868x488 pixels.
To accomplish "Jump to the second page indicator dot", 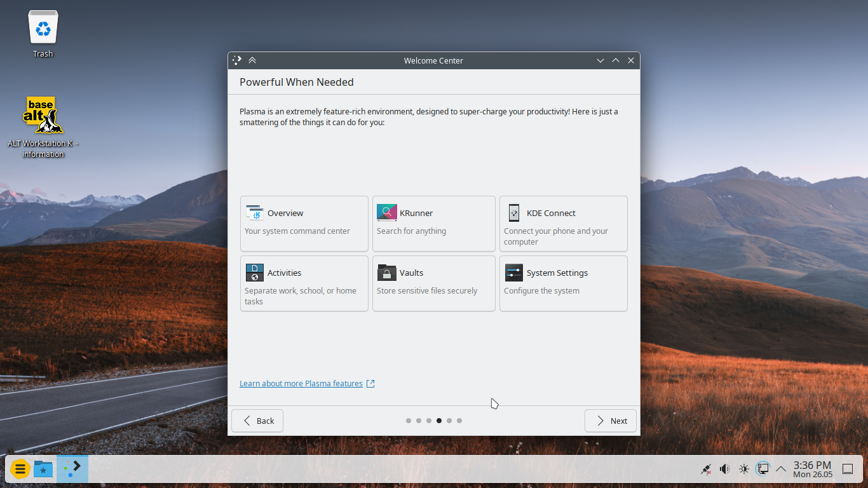I will coord(419,421).
